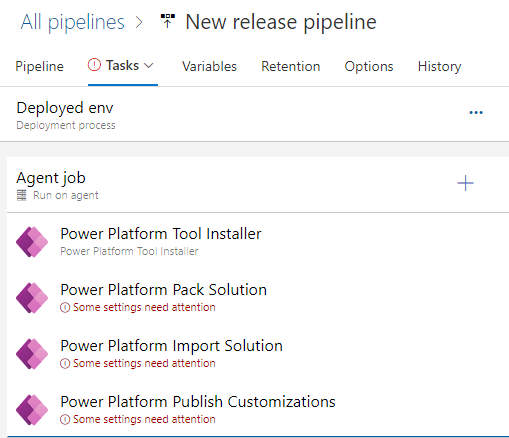The height and width of the screenshot is (438, 509).
Task: View the History tab
Action: tap(440, 66)
